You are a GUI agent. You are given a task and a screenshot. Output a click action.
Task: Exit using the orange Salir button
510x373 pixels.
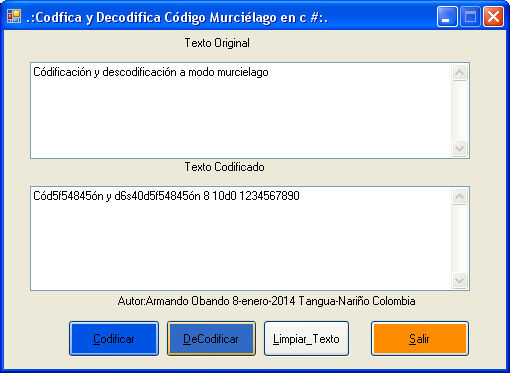coord(420,338)
